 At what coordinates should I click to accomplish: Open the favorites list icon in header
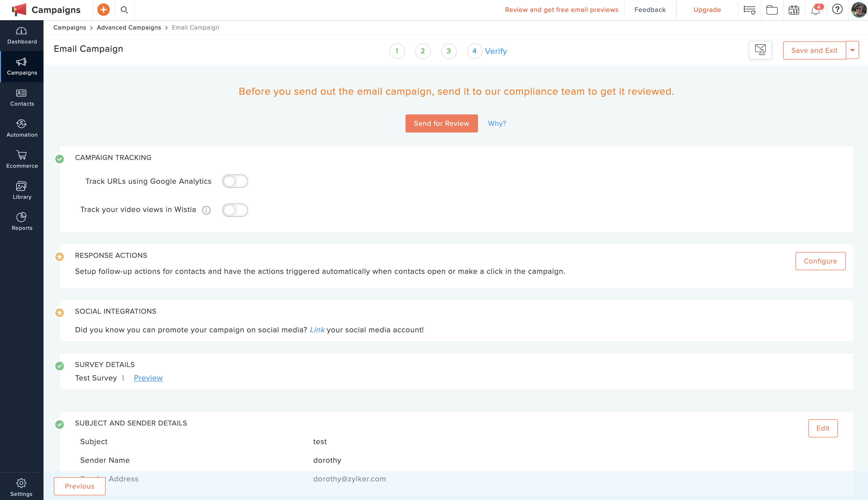tap(749, 10)
